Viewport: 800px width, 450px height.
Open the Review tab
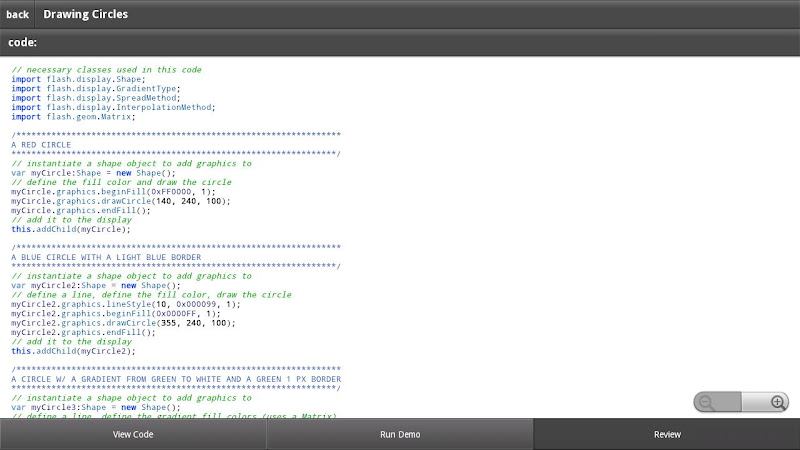pyautogui.click(x=667, y=435)
